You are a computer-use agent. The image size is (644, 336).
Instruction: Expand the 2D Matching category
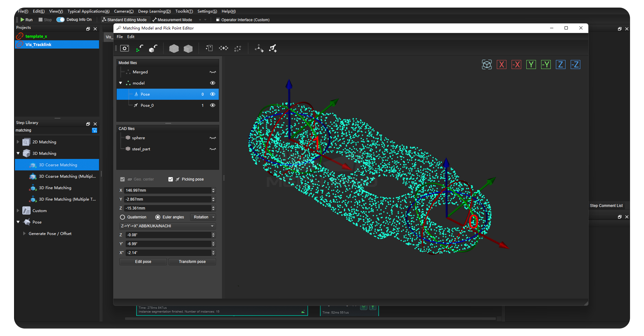pos(18,142)
